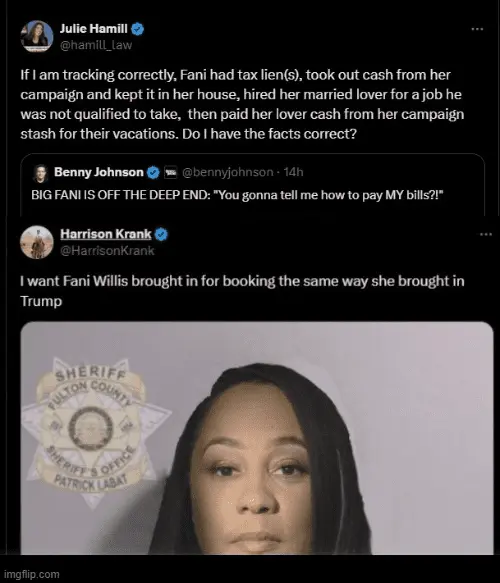Open Harrison Krank's display name link
Screen dimensions: 500x583
coord(106,234)
